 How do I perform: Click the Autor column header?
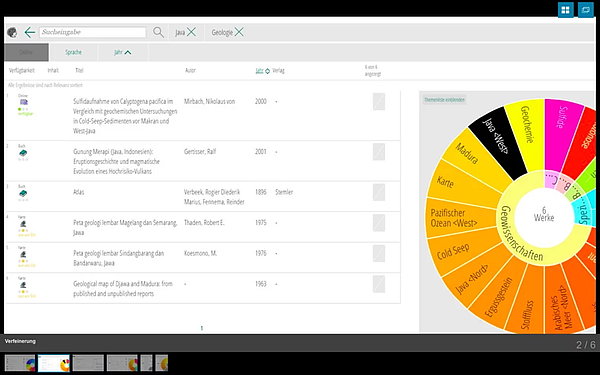click(190, 70)
